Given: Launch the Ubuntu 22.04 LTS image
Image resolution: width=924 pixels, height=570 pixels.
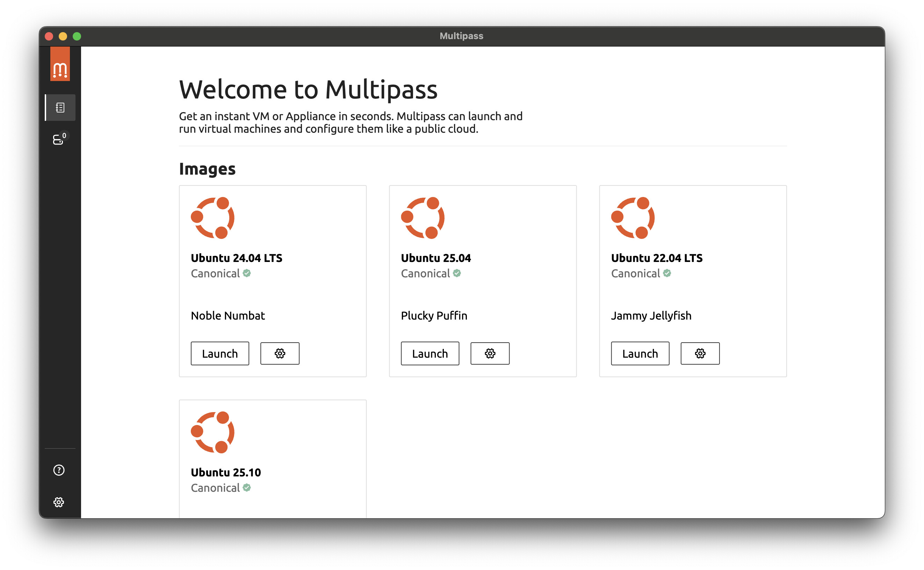Looking at the screenshot, I should (x=640, y=353).
